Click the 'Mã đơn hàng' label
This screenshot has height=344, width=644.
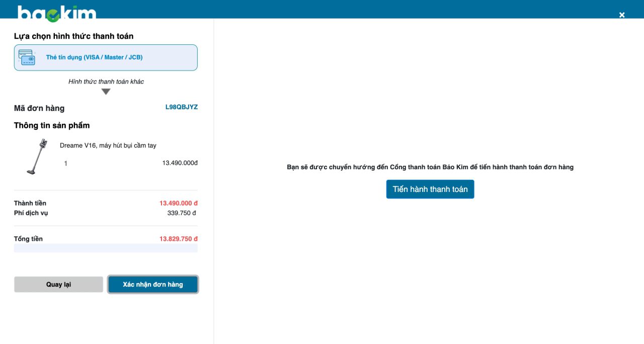(x=39, y=108)
